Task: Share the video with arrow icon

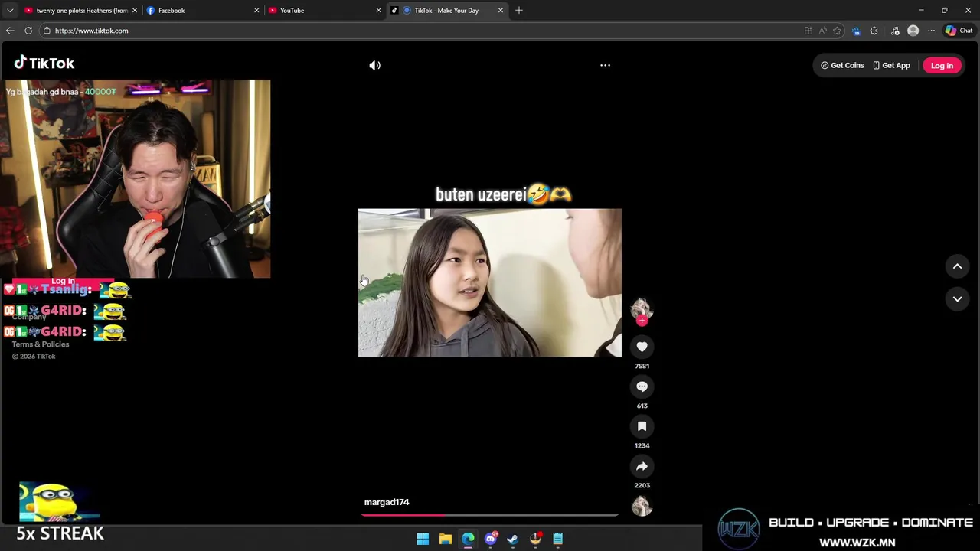Action: tap(642, 466)
